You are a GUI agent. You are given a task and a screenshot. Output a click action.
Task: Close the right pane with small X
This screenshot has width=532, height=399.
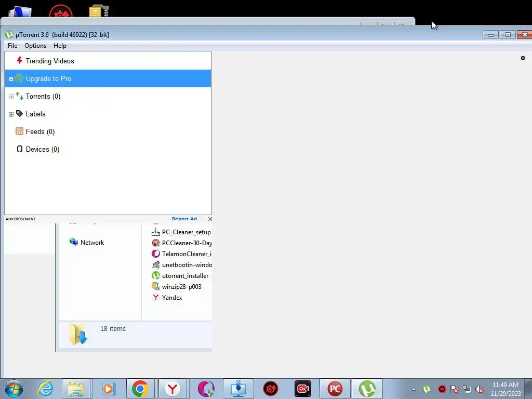click(523, 58)
